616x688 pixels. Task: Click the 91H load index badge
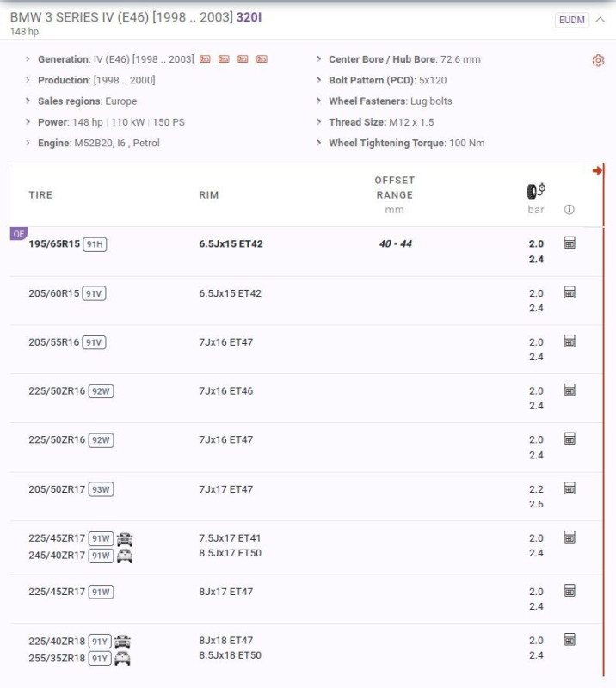[95, 244]
